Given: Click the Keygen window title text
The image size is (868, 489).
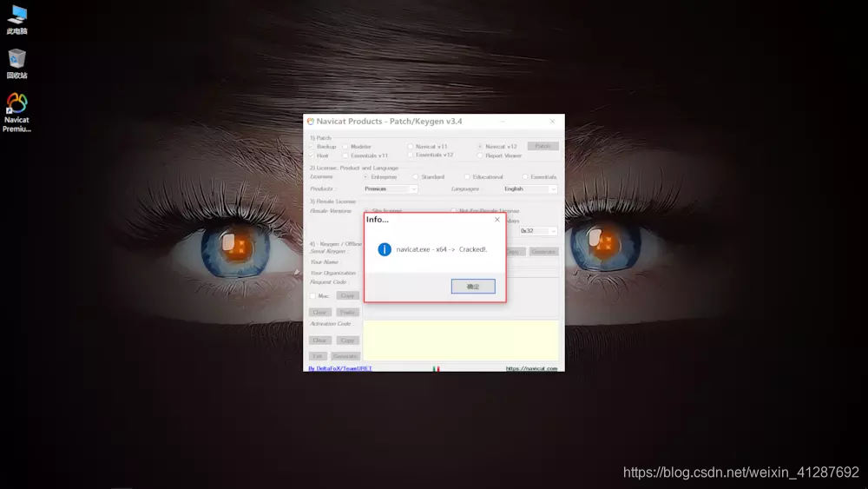Looking at the screenshot, I should [x=389, y=122].
